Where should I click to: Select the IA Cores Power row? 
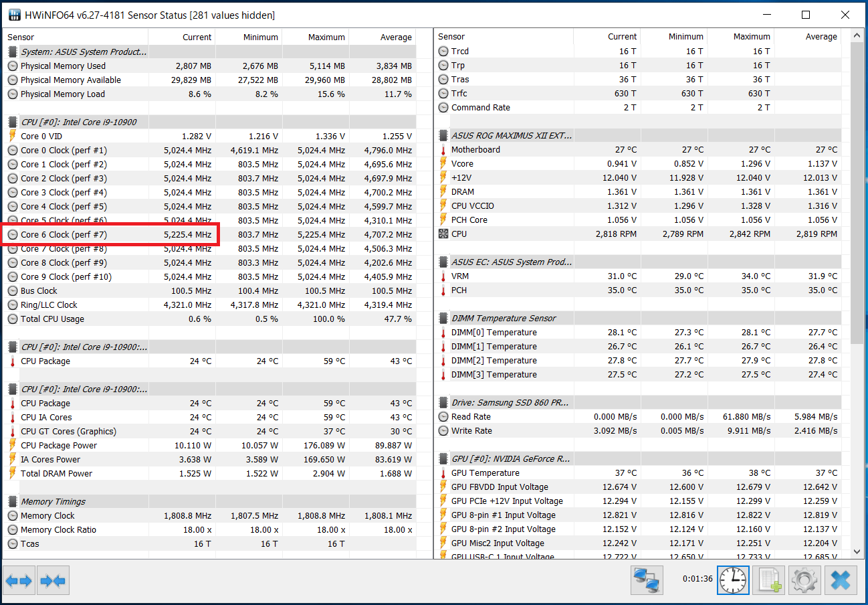pos(210,459)
